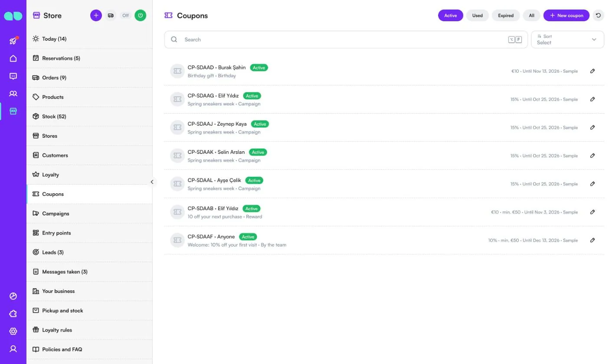This screenshot has width=616, height=364.
Task: Click the Active badge on CP-SDAAF
Action: pyautogui.click(x=248, y=237)
